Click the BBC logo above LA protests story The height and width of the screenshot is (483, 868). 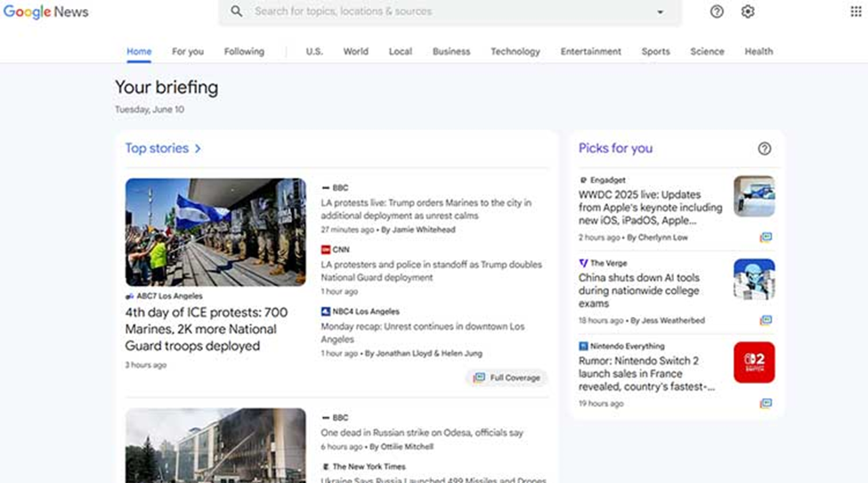coord(326,188)
